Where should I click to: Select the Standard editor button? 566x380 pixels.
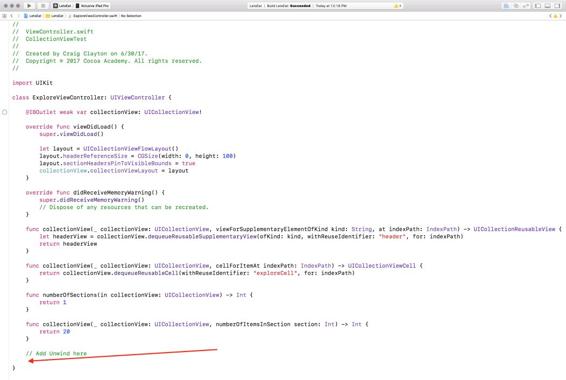click(x=506, y=6)
